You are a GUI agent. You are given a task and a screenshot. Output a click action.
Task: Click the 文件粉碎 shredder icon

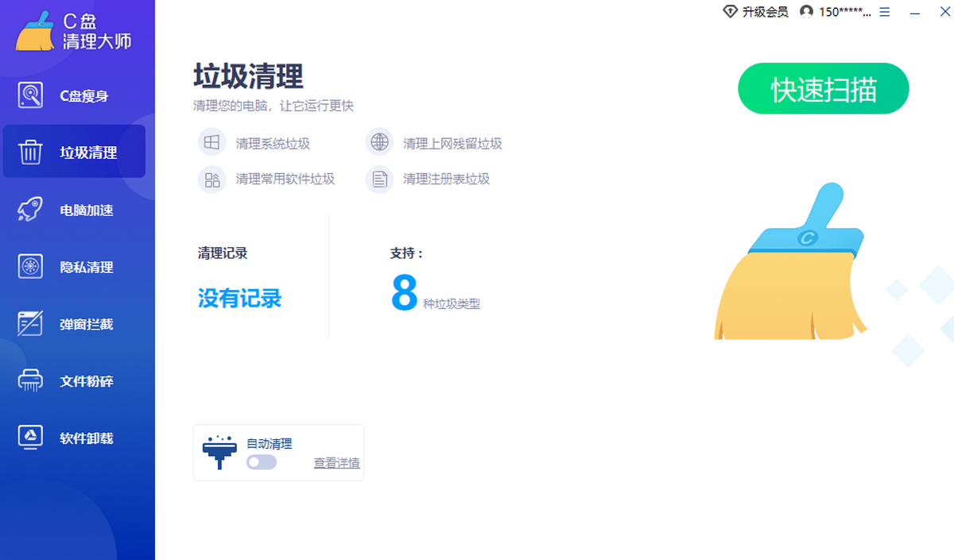pos(30,381)
